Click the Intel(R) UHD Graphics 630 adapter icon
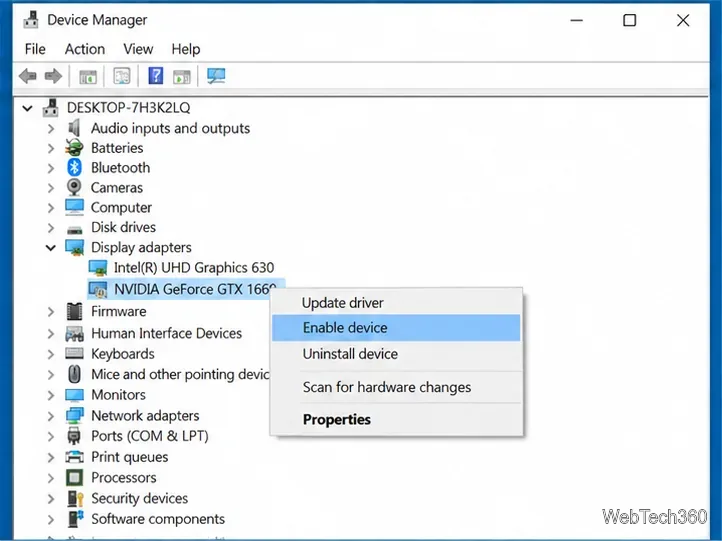 tap(98, 268)
